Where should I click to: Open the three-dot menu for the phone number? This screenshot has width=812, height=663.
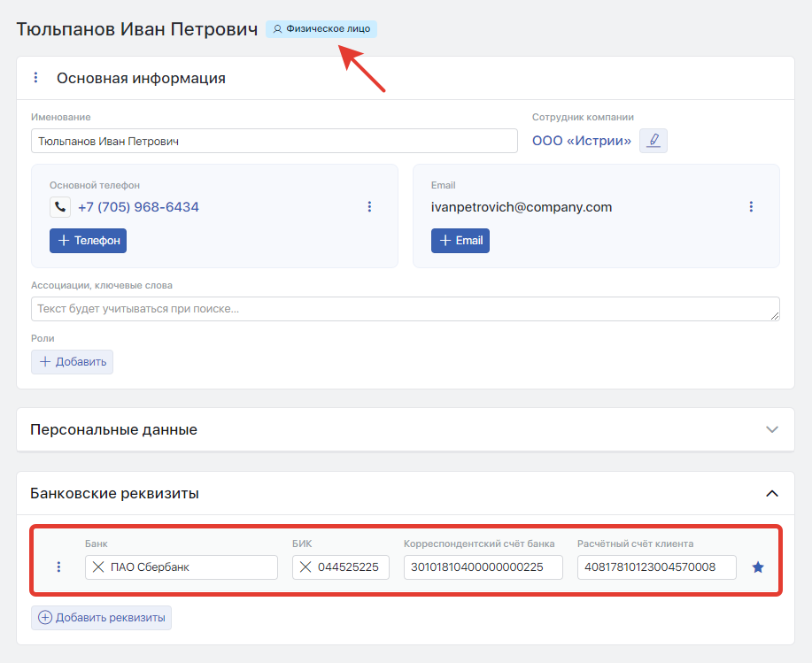[x=369, y=207]
